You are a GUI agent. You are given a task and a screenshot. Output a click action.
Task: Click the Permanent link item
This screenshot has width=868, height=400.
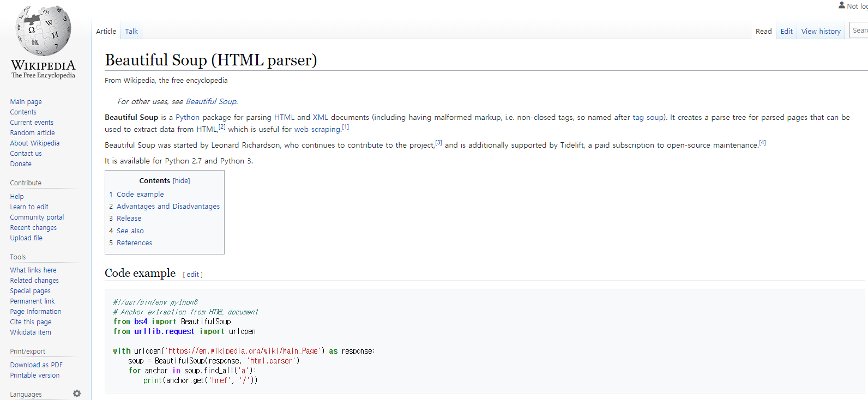[x=32, y=301]
